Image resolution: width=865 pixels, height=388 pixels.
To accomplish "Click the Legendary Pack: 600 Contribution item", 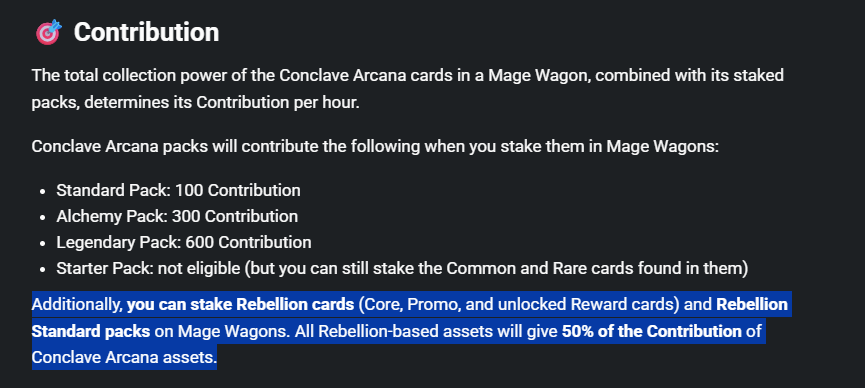I will (184, 242).
